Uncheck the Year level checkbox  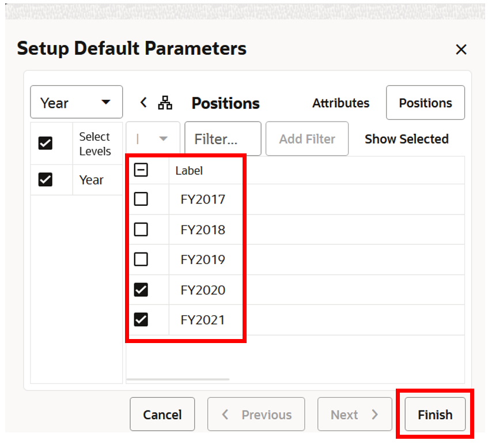(46, 179)
